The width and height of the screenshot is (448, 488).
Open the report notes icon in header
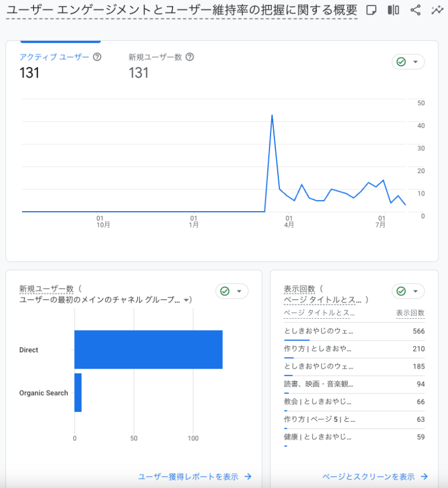(371, 10)
